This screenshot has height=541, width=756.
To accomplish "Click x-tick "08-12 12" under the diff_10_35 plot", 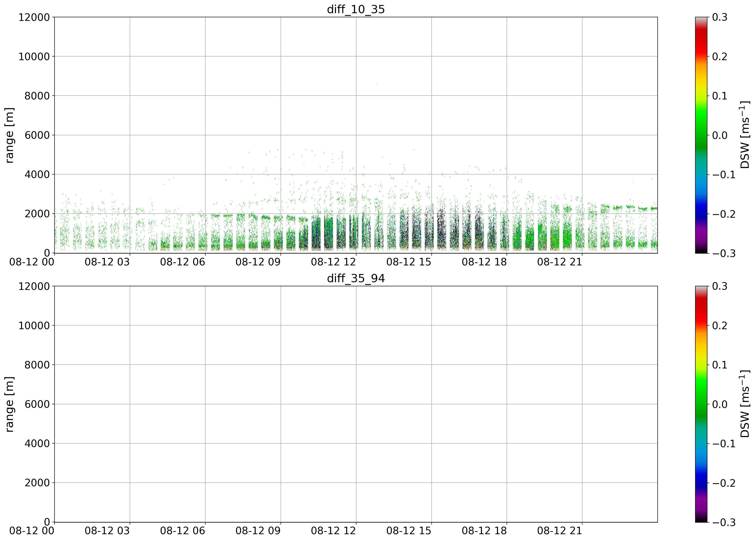I will click(333, 262).
